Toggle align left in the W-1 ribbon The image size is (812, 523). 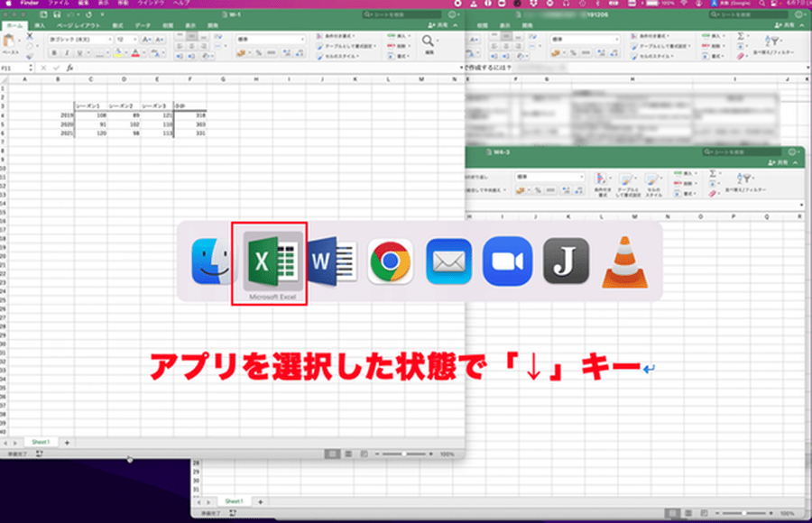pos(180,46)
